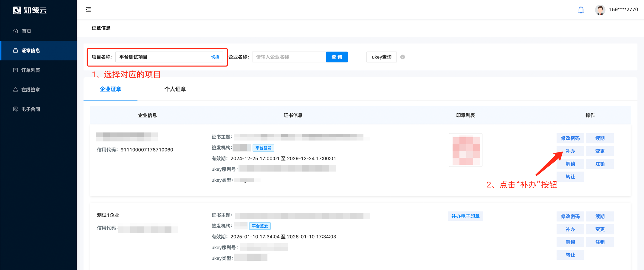
Task: Click the 订单列表 sidebar icon
Action: [x=16, y=70]
